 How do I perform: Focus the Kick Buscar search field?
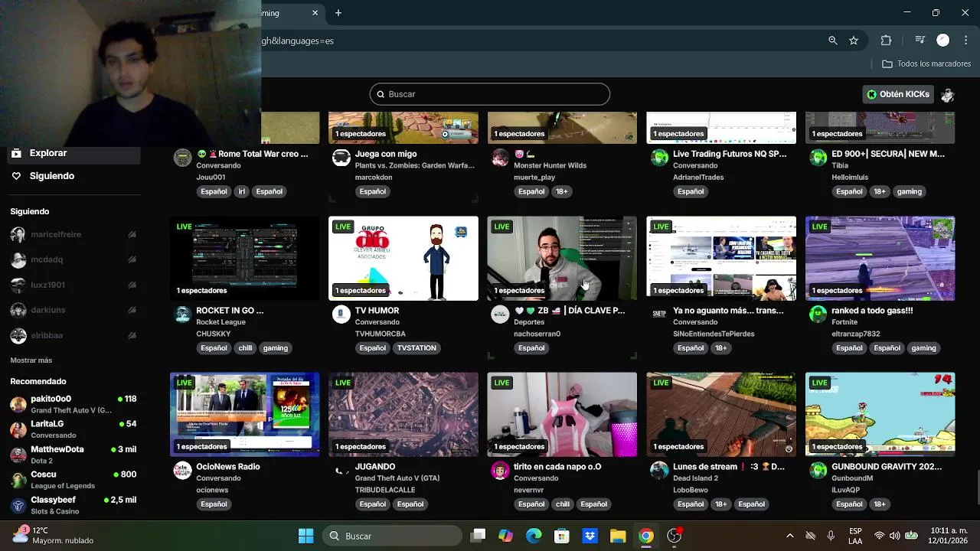click(x=490, y=94)
